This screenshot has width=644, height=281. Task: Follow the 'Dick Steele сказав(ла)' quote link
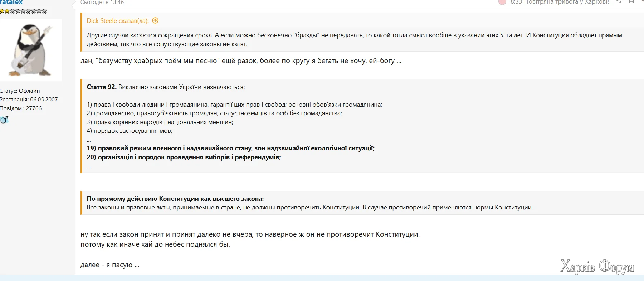click(x=117, y=21)
